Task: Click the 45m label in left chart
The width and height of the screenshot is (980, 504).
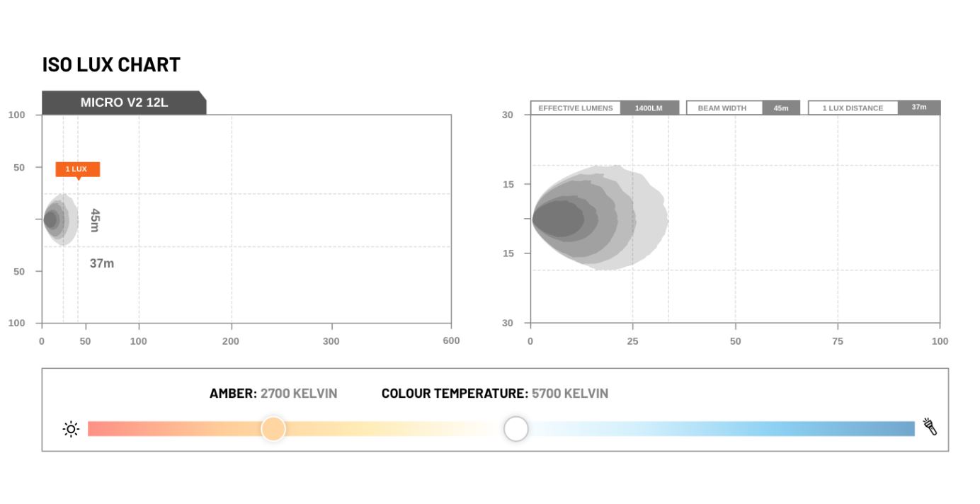Action: (95, 220)
